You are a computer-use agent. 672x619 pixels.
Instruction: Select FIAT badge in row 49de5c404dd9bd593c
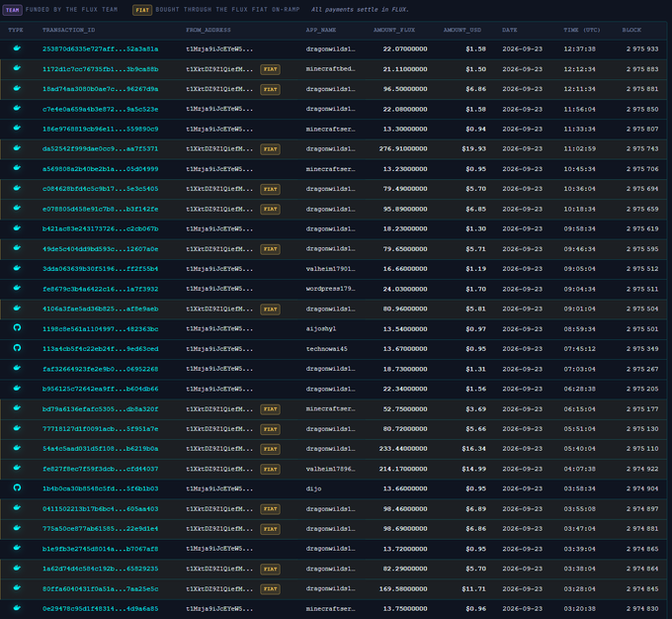270,249
